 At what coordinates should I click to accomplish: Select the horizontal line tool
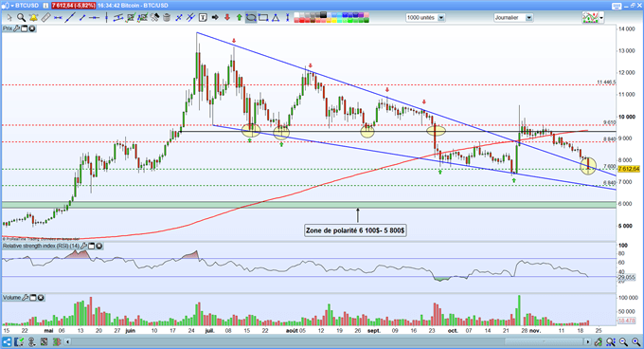[x=95, y=18]
